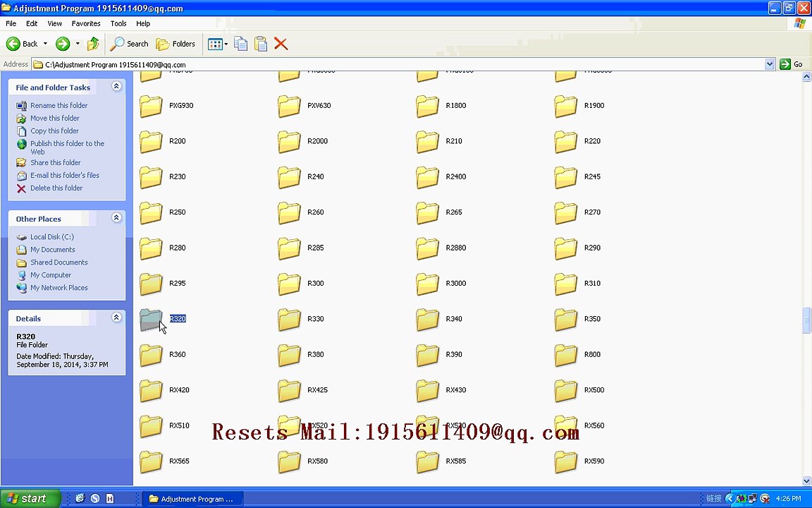Click the system tray clock
Screen dimensions: 812x508
[x=789, y=498]
